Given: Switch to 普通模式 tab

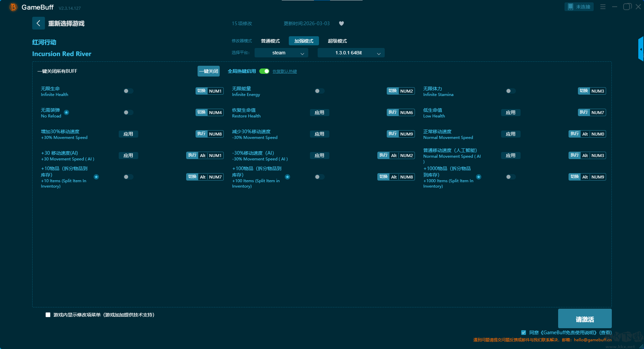Looking at the screenshot, I should [270, 41].
